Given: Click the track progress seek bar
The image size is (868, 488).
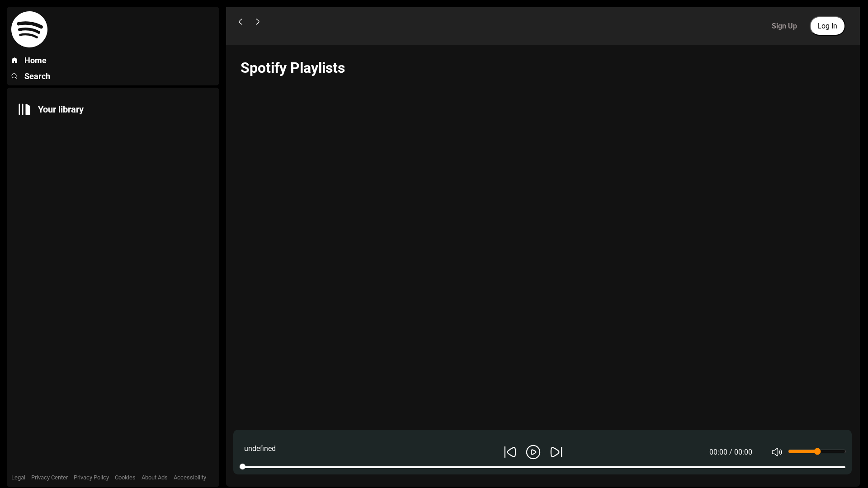Looking at the screenshot, I should click(x=542, y=467).
